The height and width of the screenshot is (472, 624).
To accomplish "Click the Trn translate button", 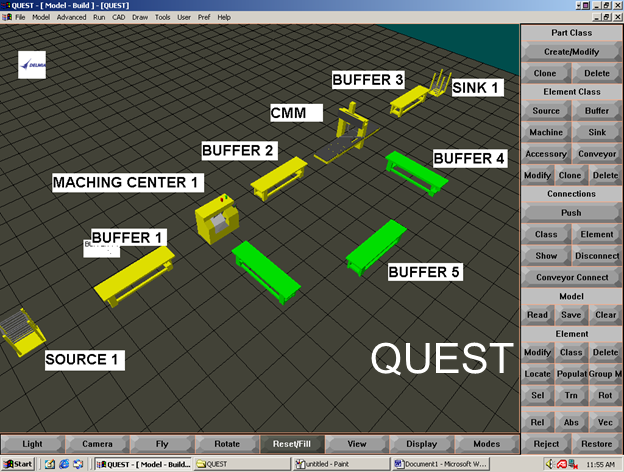I will 571,395.
